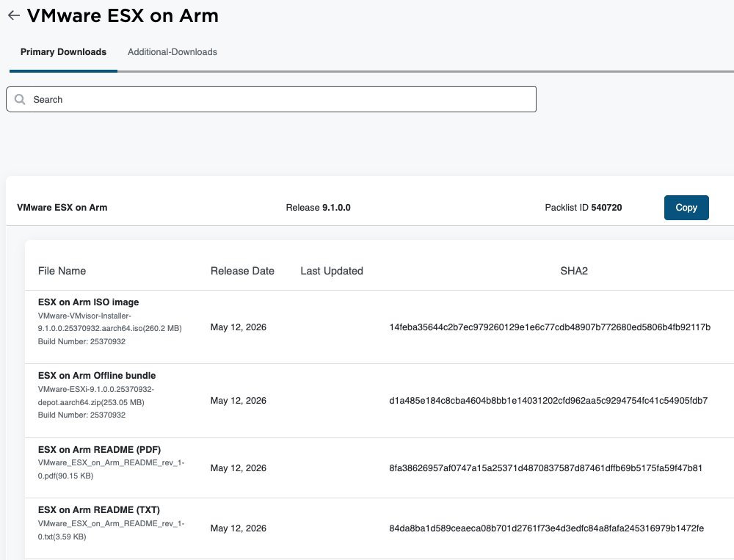
Task: Click the SHA2 column header
Action: pyautogui.click(x=574, y=271)
